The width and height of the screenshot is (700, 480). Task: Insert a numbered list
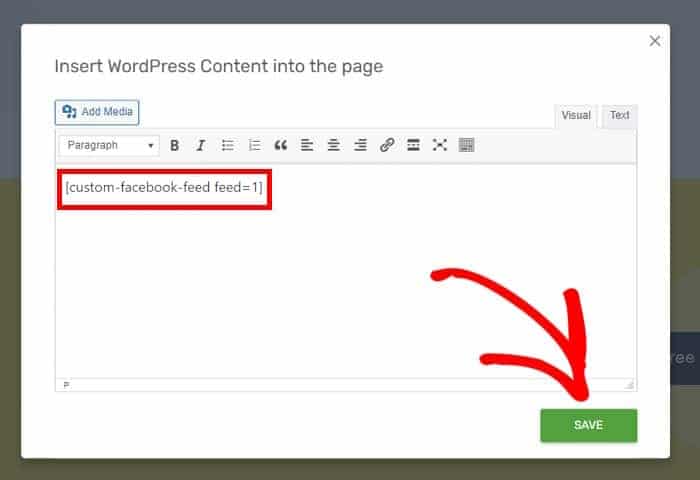[x=254, y=146]
